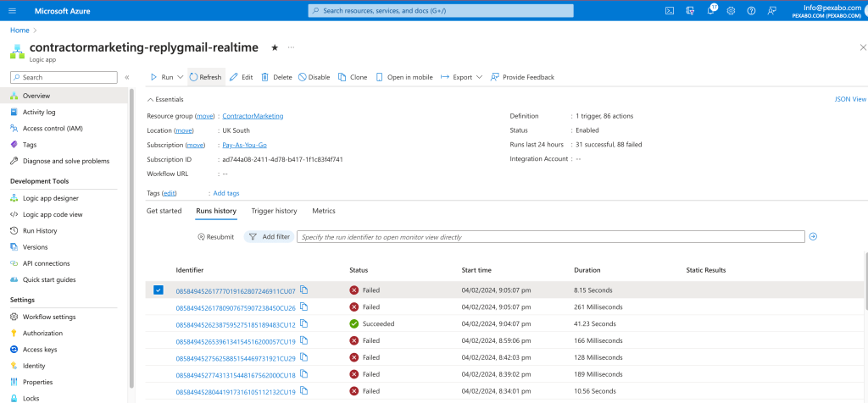Open Diagnose and solve problems

click(68, 161)
